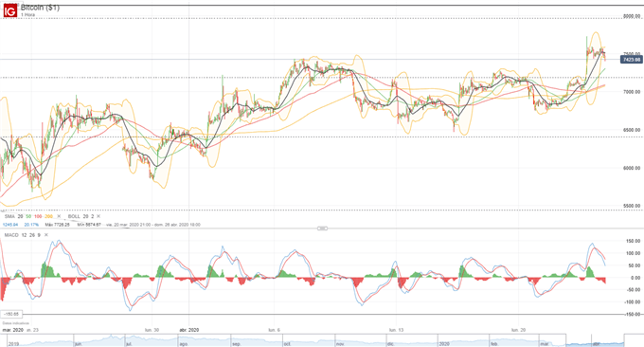This screenshot has height=347, width=644.
Task: Click the current price tag 7423.08
Action: [x=632, y=60]
